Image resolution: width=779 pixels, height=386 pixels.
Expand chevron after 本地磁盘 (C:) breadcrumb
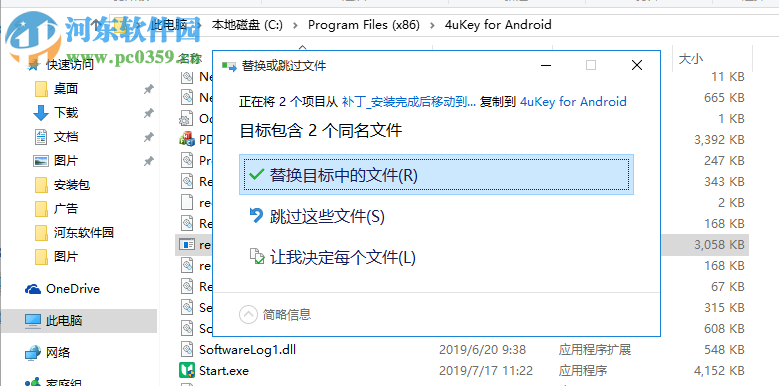point(296,25)
